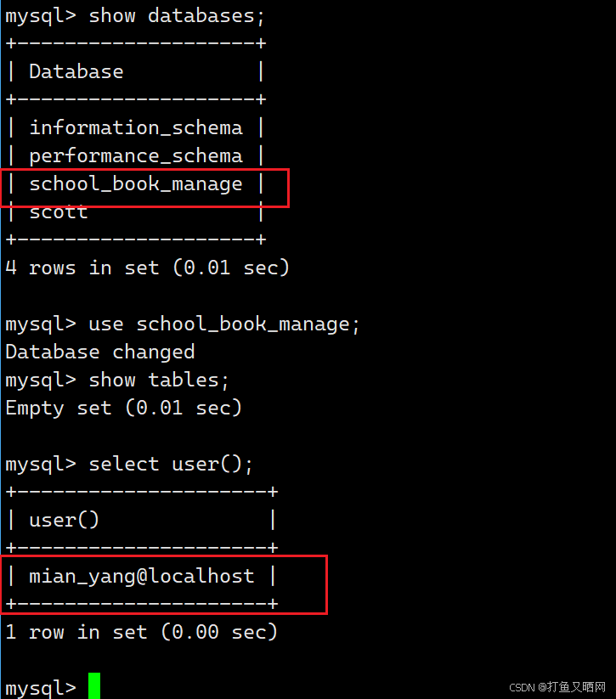Click the last 'mysql>' prompt
This screenshot has width=616, height=699.
41,688
